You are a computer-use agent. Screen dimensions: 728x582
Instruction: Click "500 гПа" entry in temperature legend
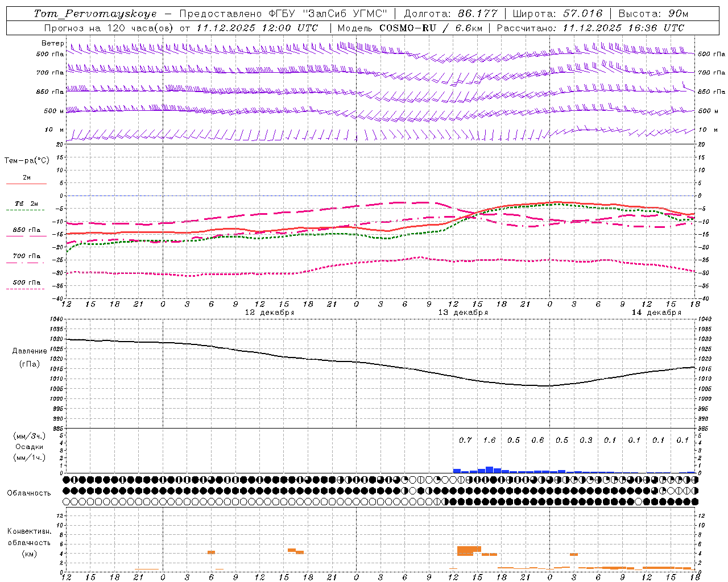pyautogui.click(x=26, y=282)
